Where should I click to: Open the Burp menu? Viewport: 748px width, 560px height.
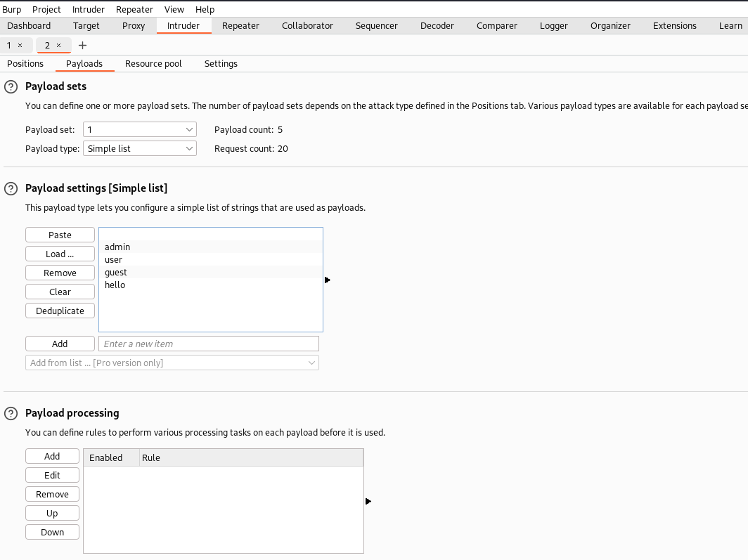pyautogui.click(x=11, y=10)
